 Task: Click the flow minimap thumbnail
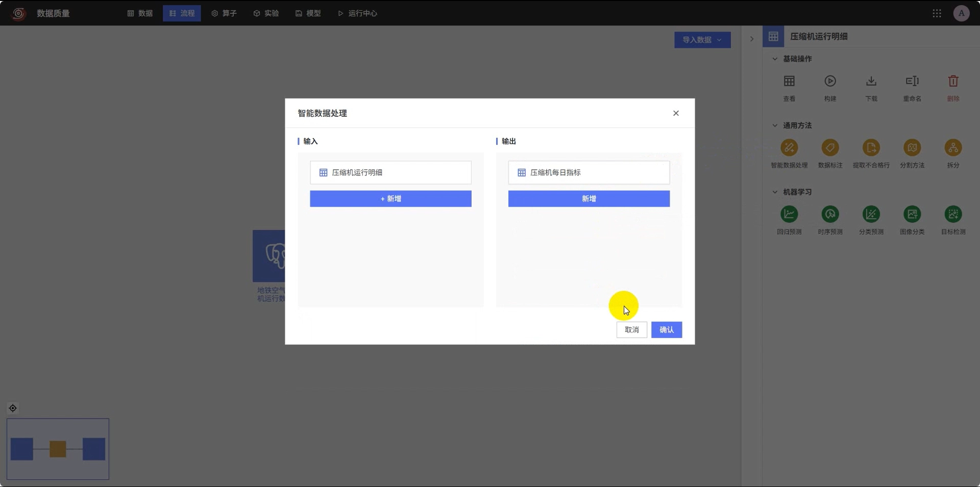point(58,449)
